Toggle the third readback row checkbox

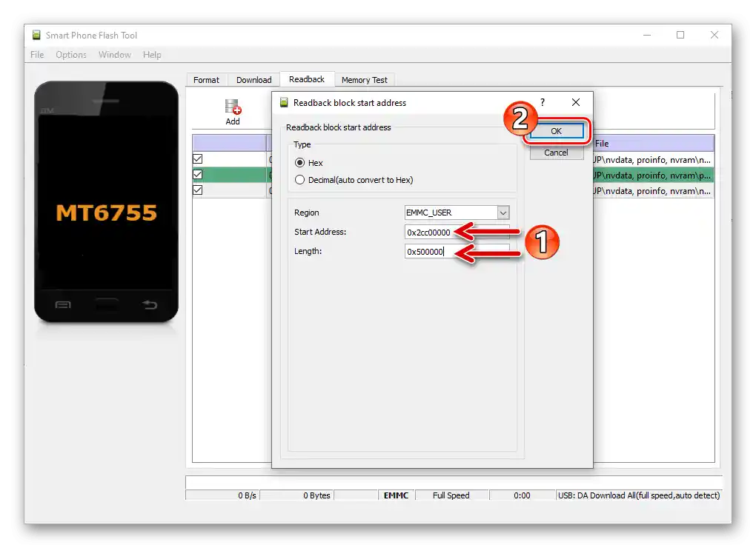(198, 190)
